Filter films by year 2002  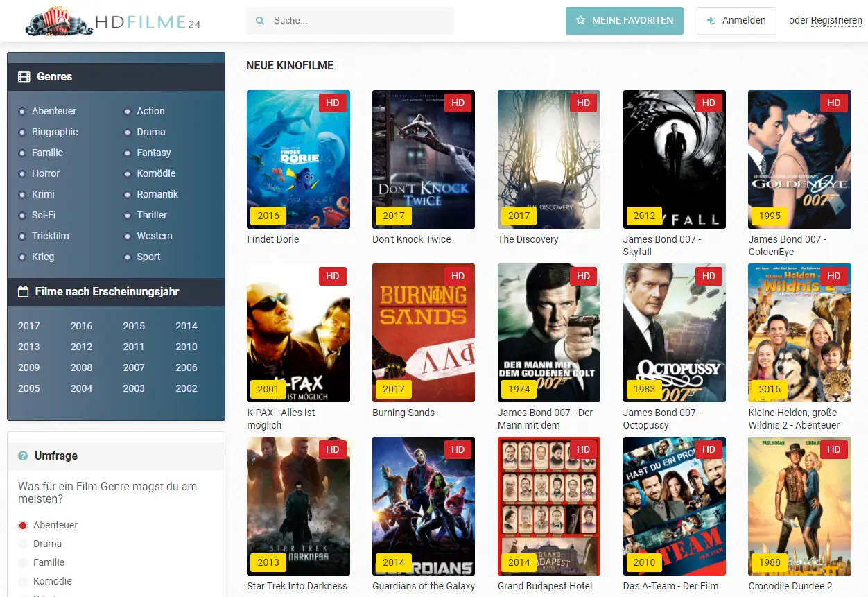coord(186,388)
